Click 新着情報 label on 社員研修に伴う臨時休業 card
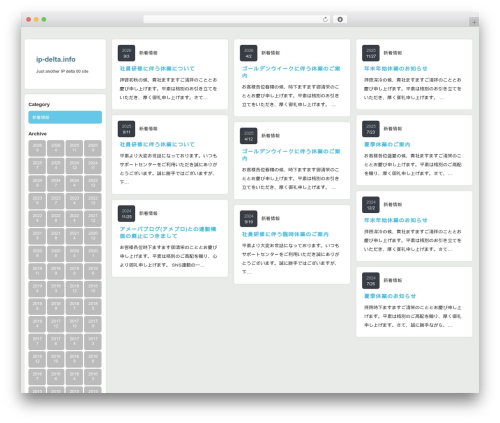The height and width of the screenshot is (423, 500). click(x=271, y=218)
